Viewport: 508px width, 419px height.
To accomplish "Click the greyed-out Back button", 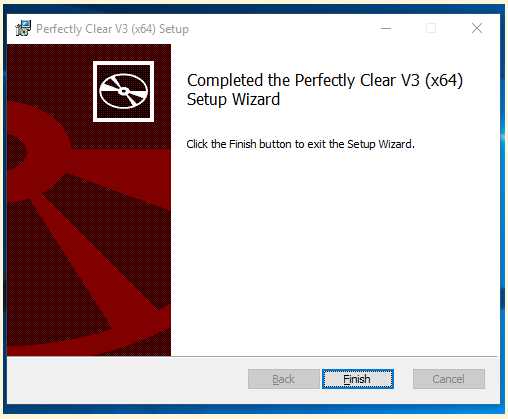I will click(284, 379).
